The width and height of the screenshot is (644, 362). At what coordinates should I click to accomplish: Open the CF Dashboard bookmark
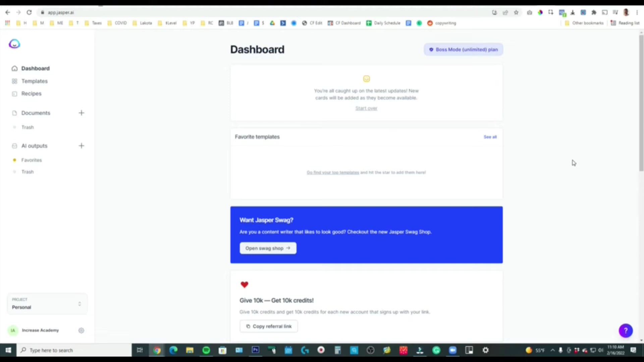[344, 23]
